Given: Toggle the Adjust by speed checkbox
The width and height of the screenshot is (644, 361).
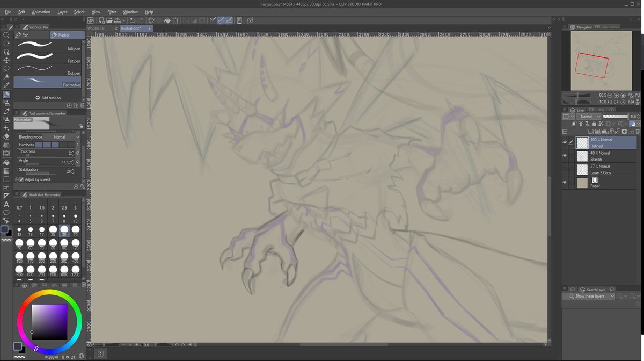Looking at the screenshot, I should pyautogui.click(x=22, y=179).
